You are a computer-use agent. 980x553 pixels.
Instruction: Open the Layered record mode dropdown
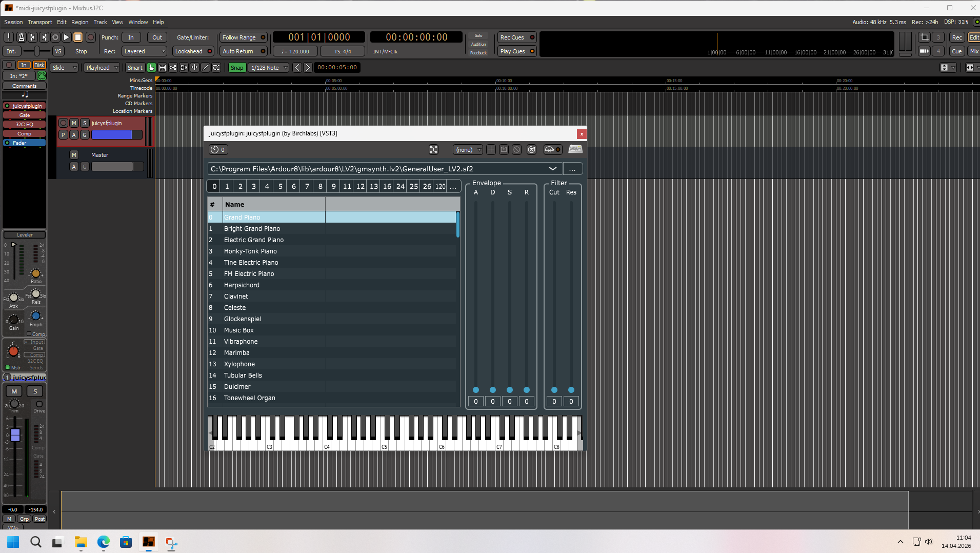point(145,51)
